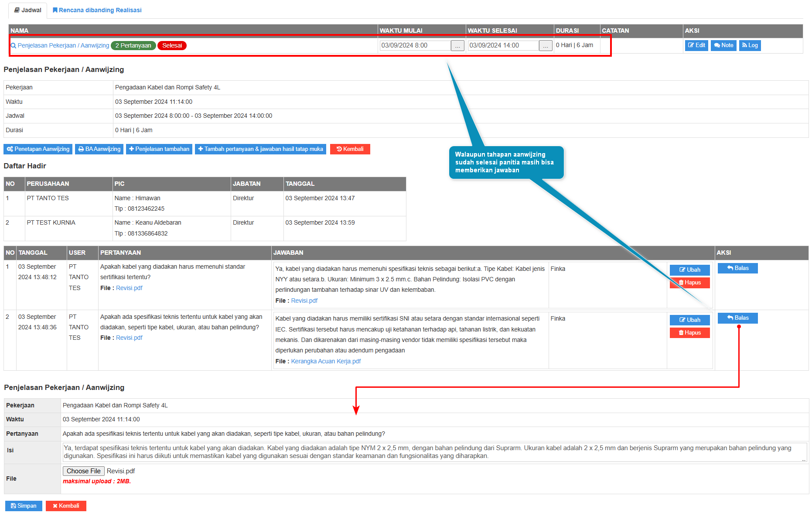Delete the second answer with Hapus
Viewport: 812px width, 516px height.
point(690,333)
